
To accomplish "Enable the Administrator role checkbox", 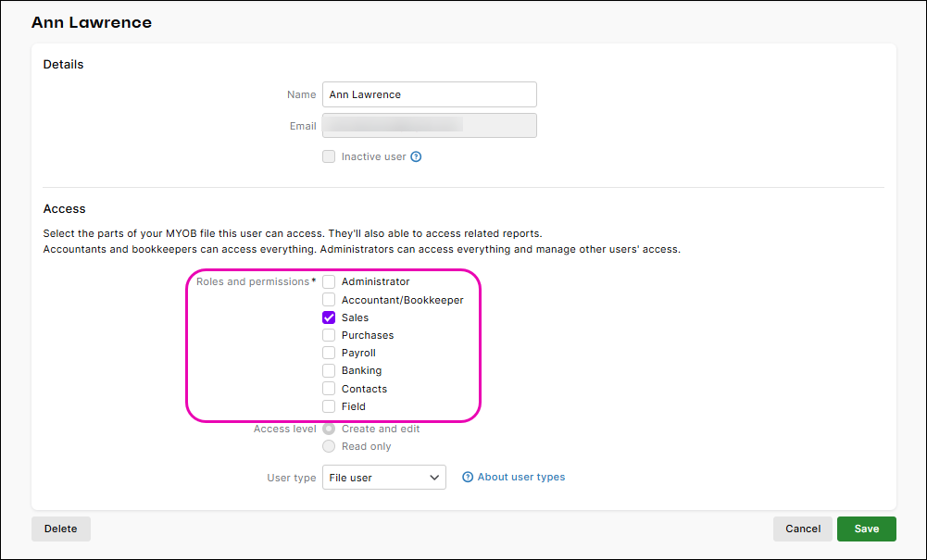I will click(329, 281).
